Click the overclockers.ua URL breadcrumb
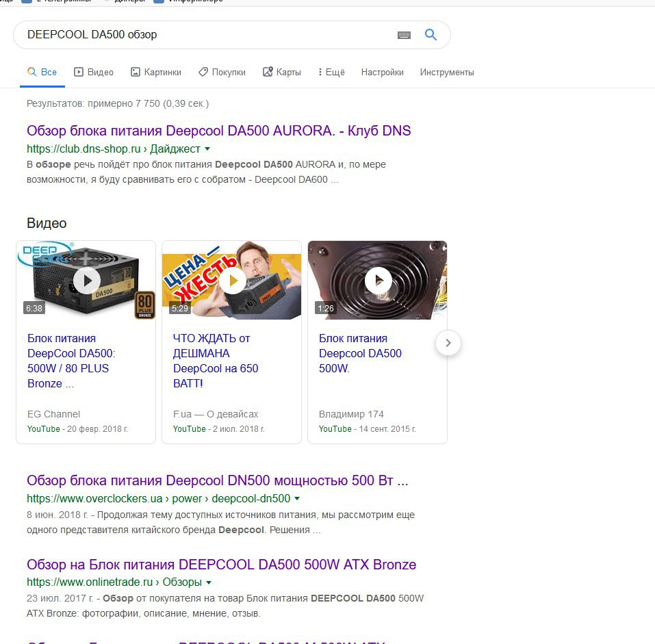The width and height of the screenshot is (655, 644). [x=158, y=498]
